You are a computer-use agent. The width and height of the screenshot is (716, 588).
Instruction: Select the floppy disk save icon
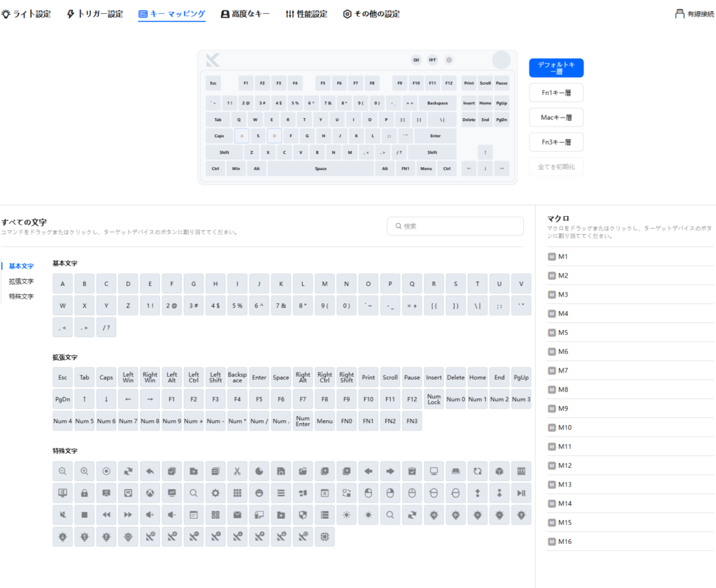pyautogui.click(x=281, y=471)
